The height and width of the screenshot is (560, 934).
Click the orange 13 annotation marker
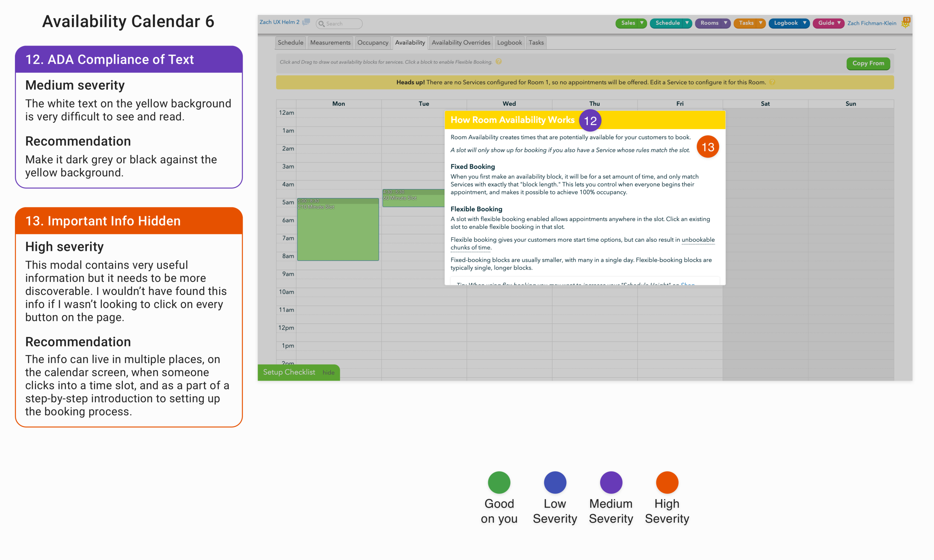[707, 147]
